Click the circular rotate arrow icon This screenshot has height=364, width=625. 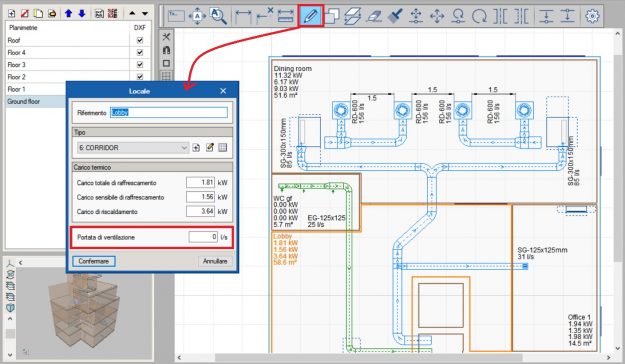click(x=480, y=16)
